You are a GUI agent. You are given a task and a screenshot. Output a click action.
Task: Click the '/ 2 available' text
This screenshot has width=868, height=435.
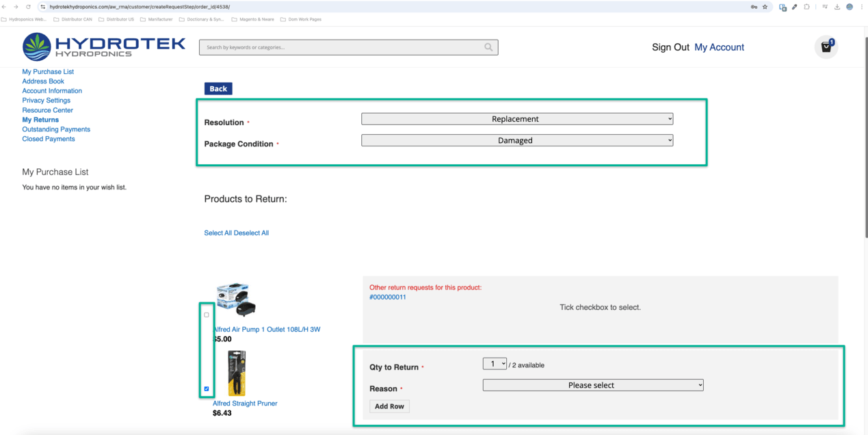(x=527, y=365)
